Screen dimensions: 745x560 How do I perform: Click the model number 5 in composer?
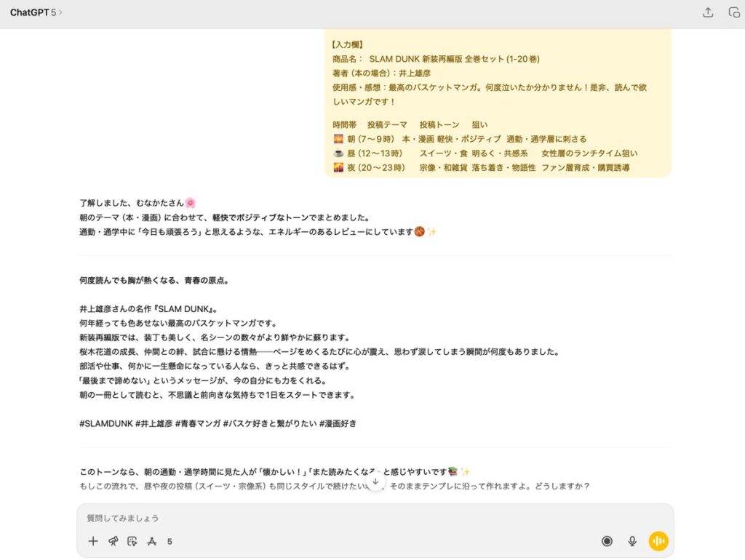click(x=170, y=542)
